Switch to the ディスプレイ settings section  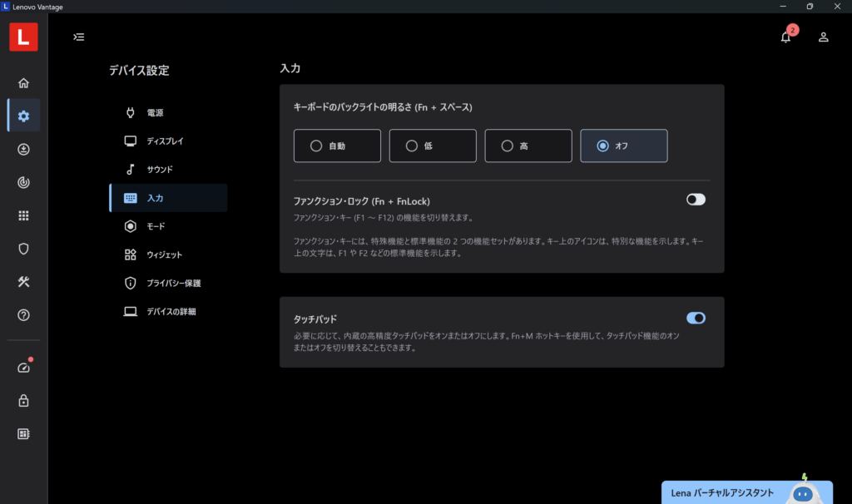click(165, 141)
